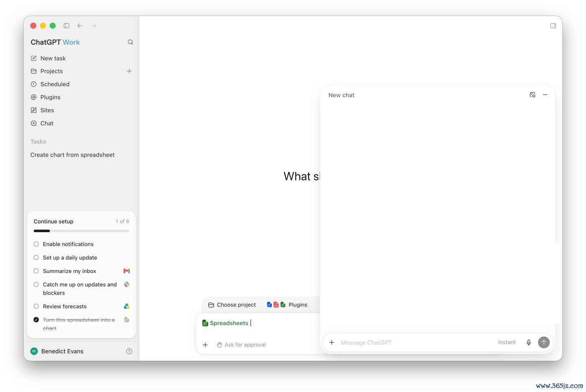
Task: Click the Plugins button in composer
Action: (x=298, y=305)
